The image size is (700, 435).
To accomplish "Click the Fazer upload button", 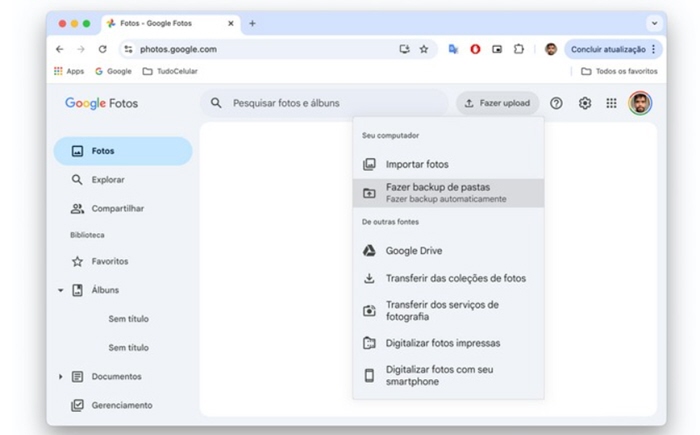I will tap(497, 103).
